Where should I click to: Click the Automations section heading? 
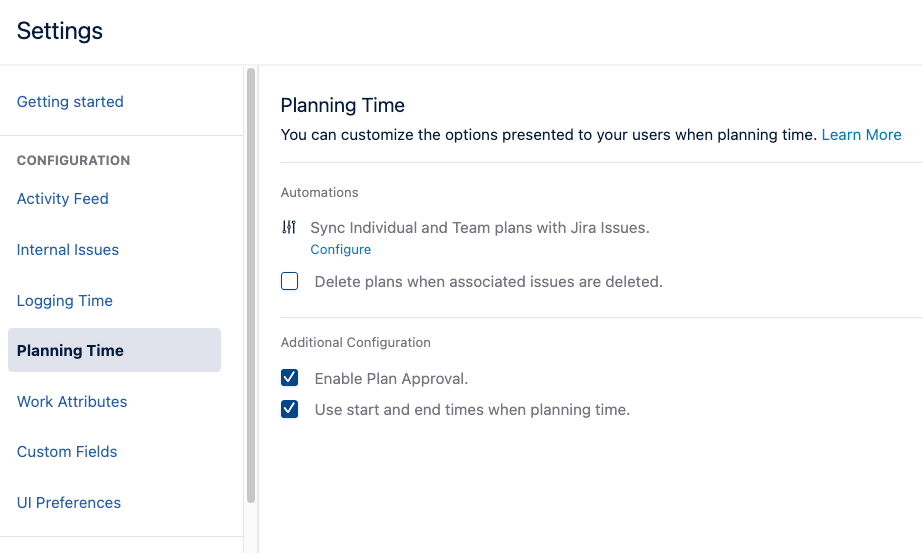point(319,192)
